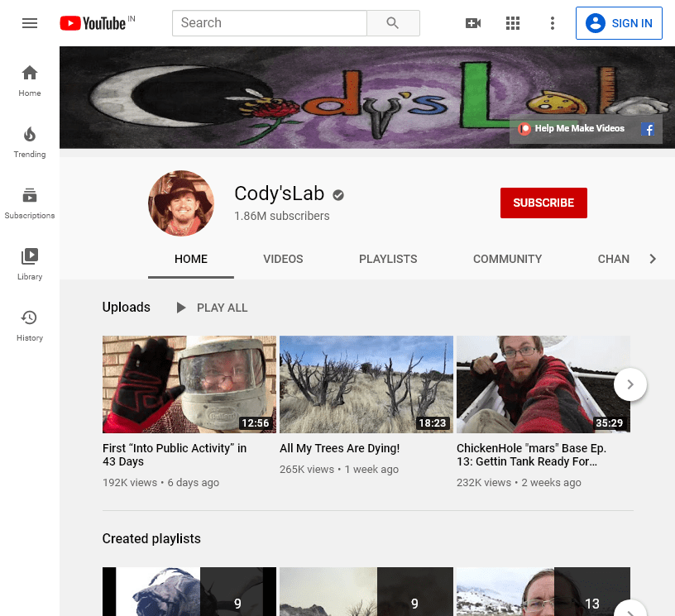Open History in the sidebar
This screenshot has height=616, width=675.
(30, 326)
